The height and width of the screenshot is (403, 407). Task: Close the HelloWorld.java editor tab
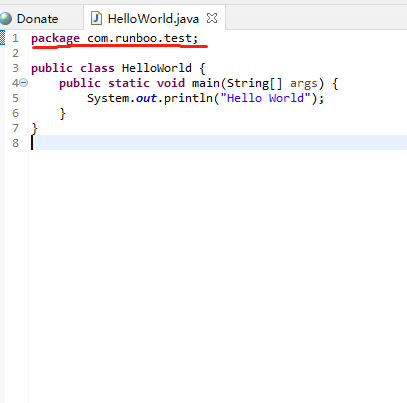[212, 18]
